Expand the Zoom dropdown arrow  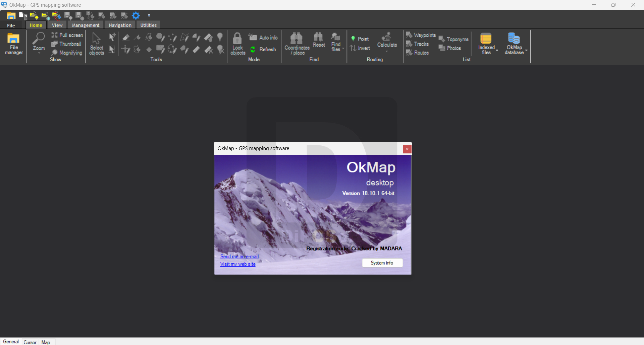[x=39, y=53]
